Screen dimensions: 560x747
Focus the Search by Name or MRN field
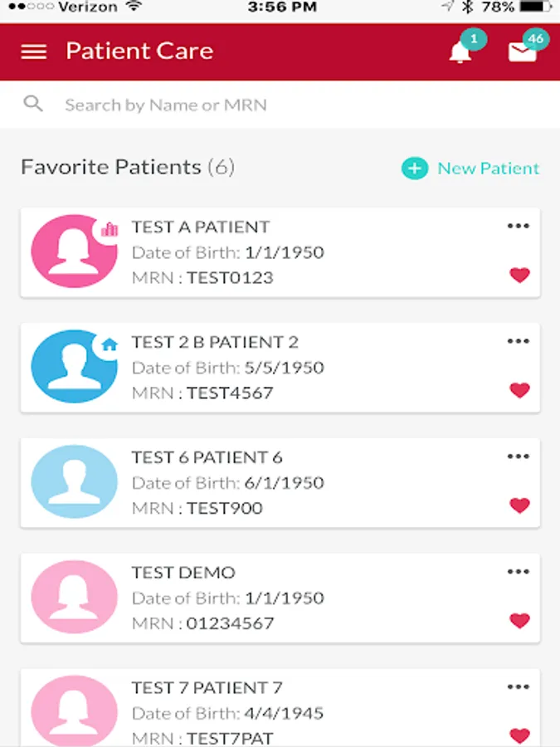(x=280, y=105)
